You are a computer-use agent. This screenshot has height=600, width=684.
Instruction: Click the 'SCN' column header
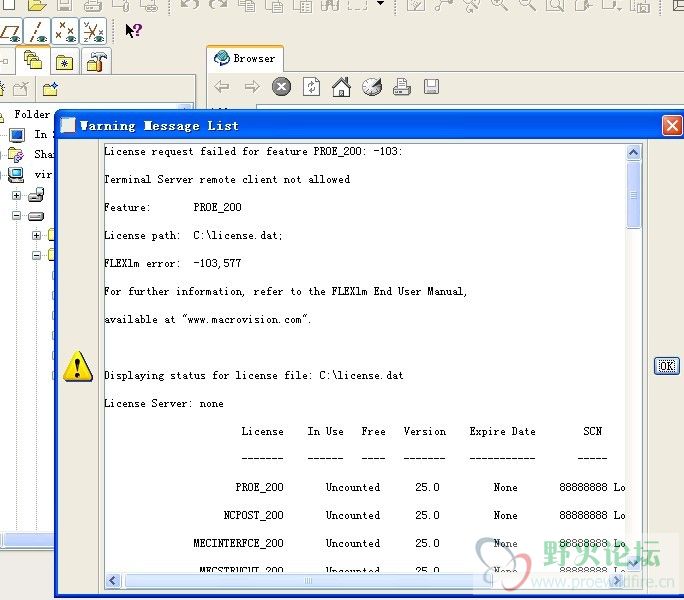click(x=592, y=432)
